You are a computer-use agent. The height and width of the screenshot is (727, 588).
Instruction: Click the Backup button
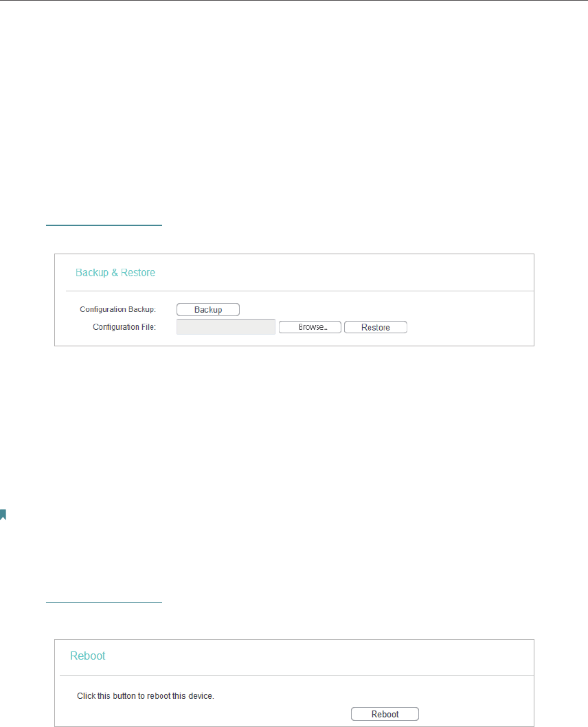[208, 310]
